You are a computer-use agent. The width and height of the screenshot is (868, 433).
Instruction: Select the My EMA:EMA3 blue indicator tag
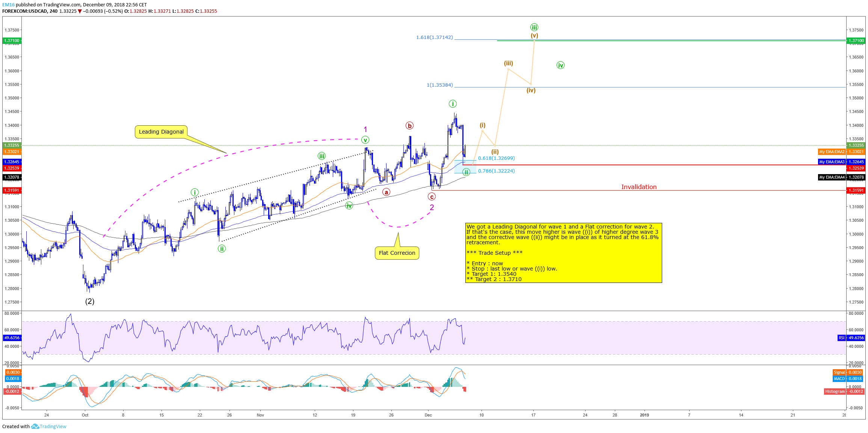point(832,162)
